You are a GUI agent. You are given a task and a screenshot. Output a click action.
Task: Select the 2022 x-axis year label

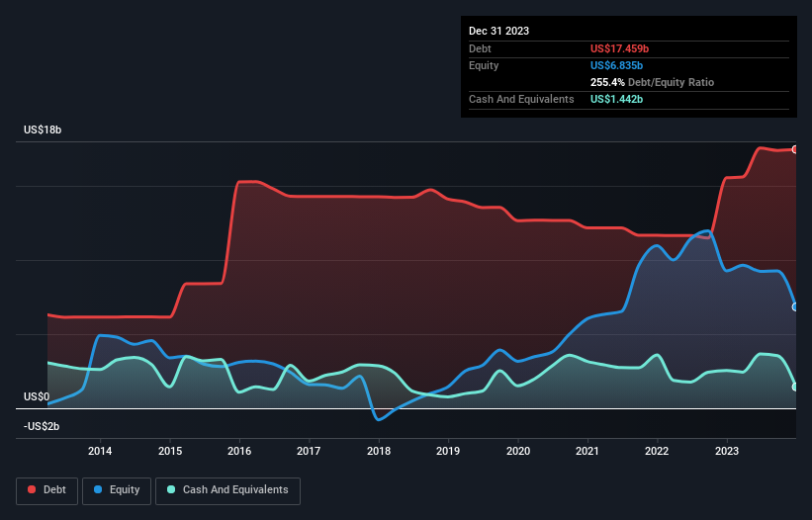(x=658, y=452)
